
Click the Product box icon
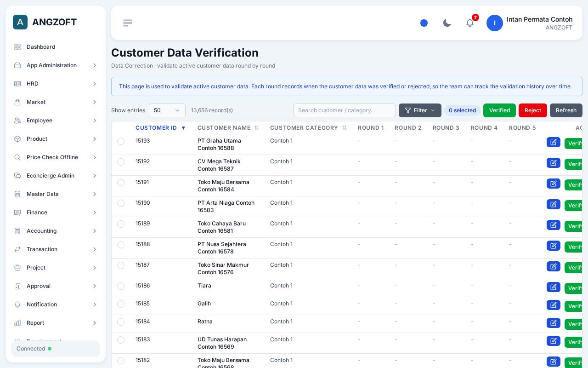pyautogui.click(x=17, y=139)
